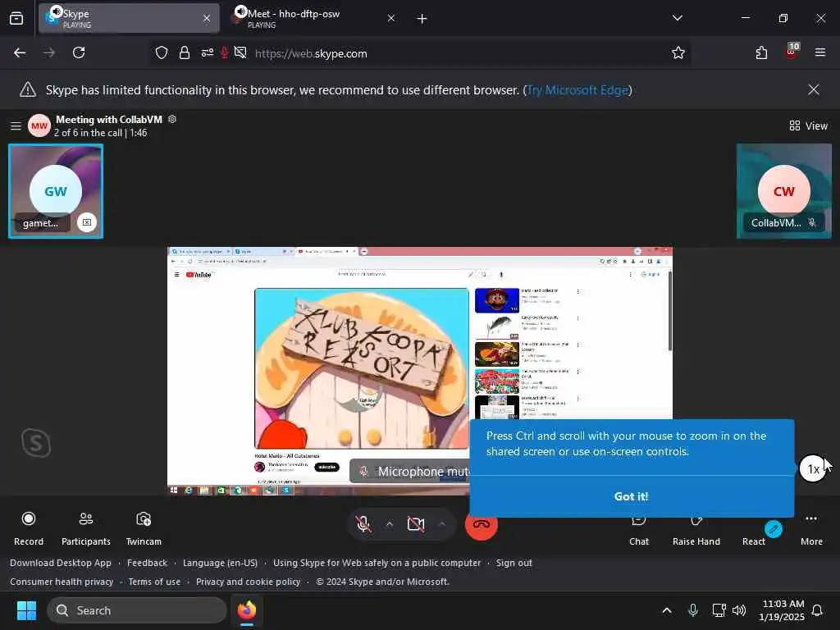Screen dimensions: 840x630
Task: Open tracking protection shield icon
Action: [162, 53]
